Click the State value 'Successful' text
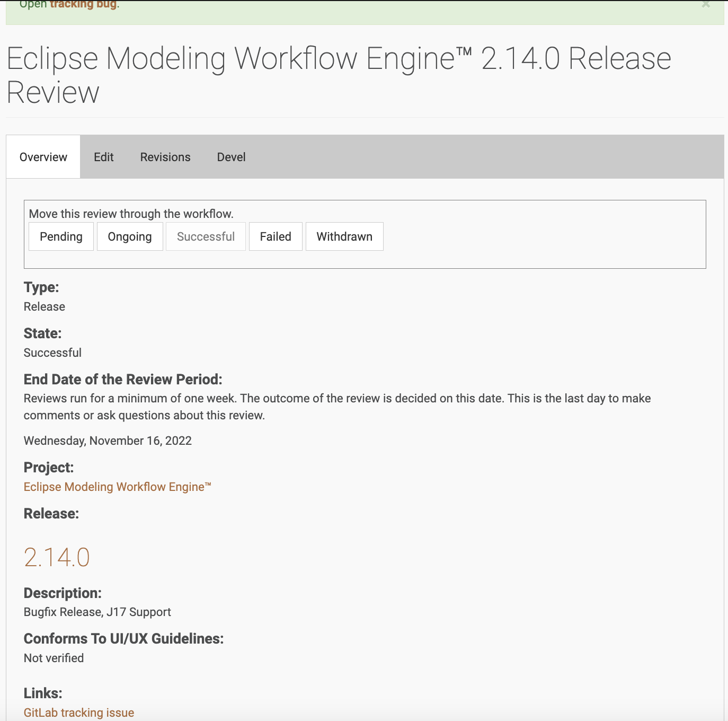728x721 pixels. point(53,353)
